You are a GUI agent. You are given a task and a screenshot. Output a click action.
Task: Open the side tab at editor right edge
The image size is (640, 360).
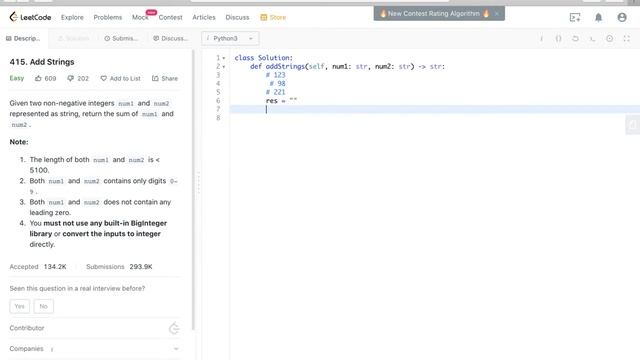[x=633, y=125]
